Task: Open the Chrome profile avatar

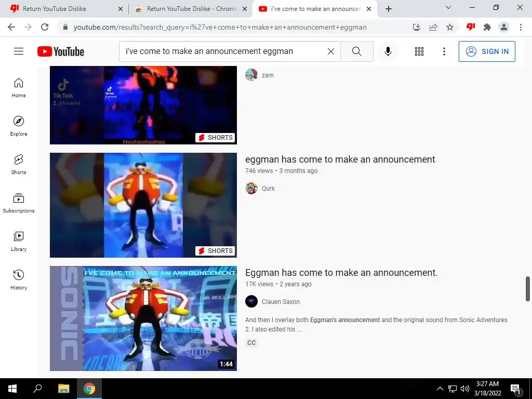Action: tap(504, 27)
